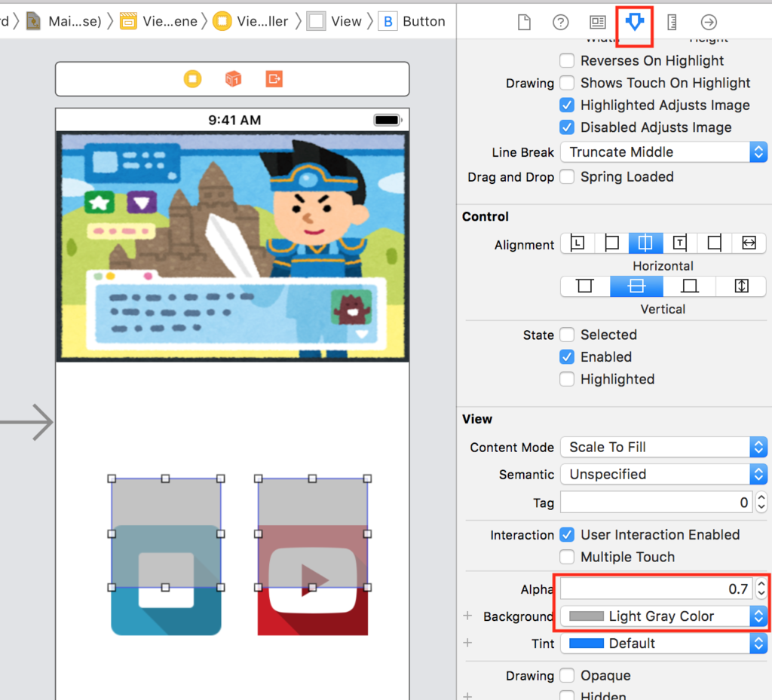Enable Shows Touch On Highlight checkbox

[567, 83]
